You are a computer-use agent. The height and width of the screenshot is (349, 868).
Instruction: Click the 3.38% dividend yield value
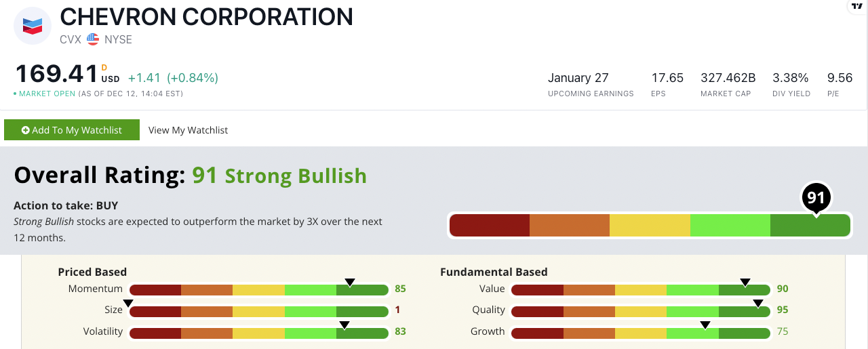tap(790, 77)
